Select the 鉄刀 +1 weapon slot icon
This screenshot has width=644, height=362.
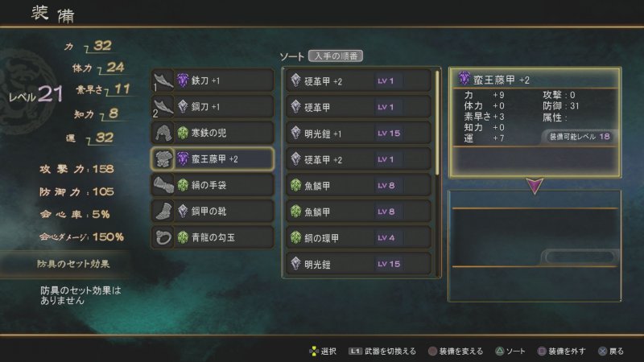163,80
